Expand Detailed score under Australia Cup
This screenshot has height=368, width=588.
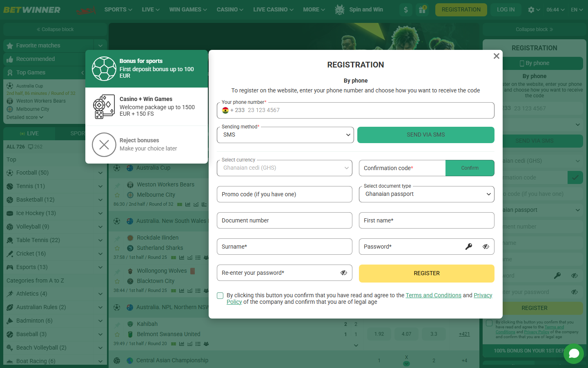[25, 117]
